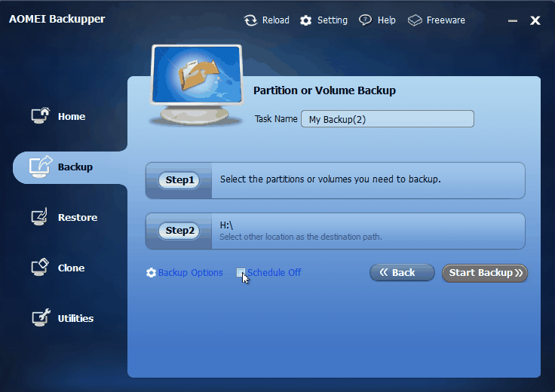This screenshot has height=392, width=555.
Task: Select the Utilities tab label
Action: pyautogui.click(x=75, y=318)
